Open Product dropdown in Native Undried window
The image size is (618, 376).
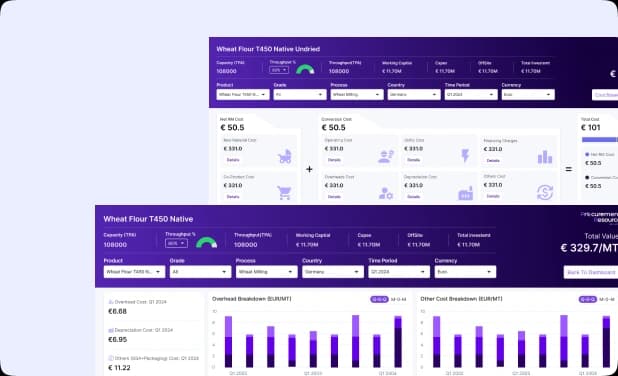(x=243, y=95)
